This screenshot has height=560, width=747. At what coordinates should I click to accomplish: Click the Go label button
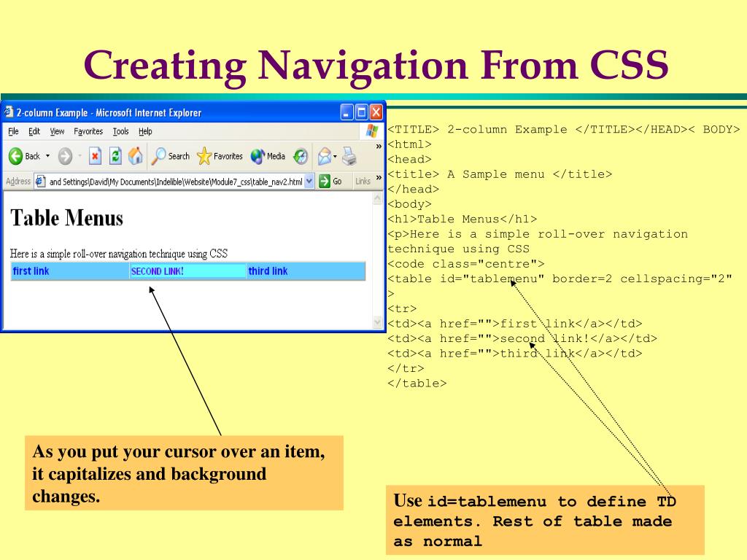[337, 182]
